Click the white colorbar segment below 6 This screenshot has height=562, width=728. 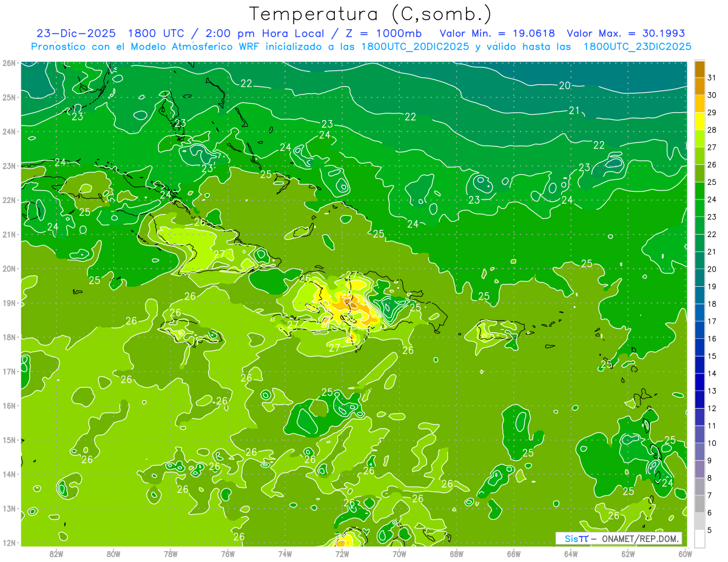699,538
